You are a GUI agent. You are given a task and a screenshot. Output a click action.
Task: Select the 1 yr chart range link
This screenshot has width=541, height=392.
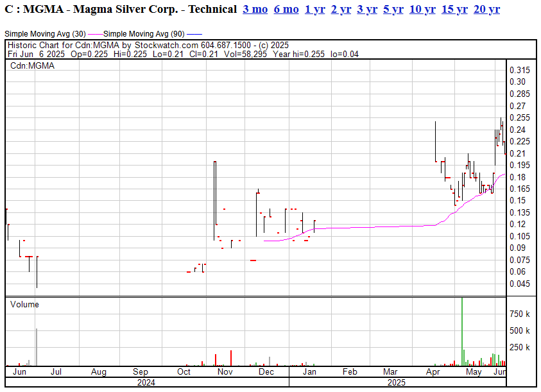[314, 9]
